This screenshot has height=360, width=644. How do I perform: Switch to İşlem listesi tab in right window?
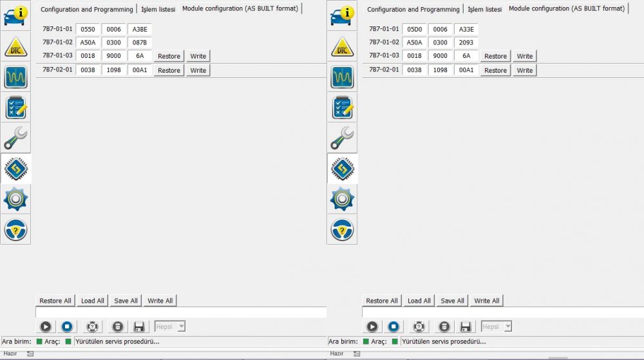(x=485, y=9)
